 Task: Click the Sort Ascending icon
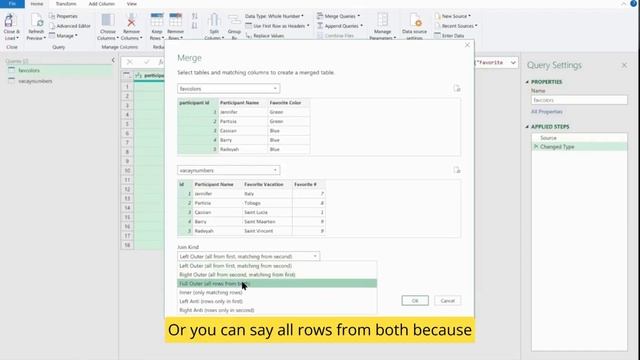pyautogui.click(x=195, y=16)
